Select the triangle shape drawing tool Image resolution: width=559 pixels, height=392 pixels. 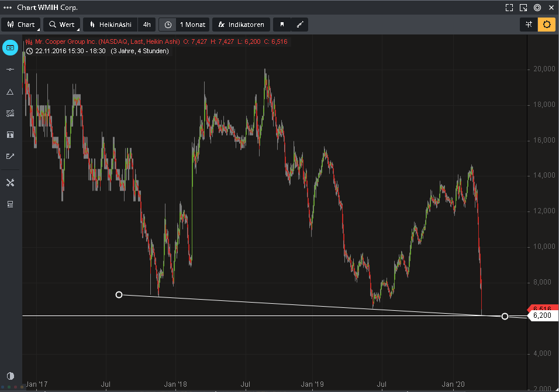10,92
